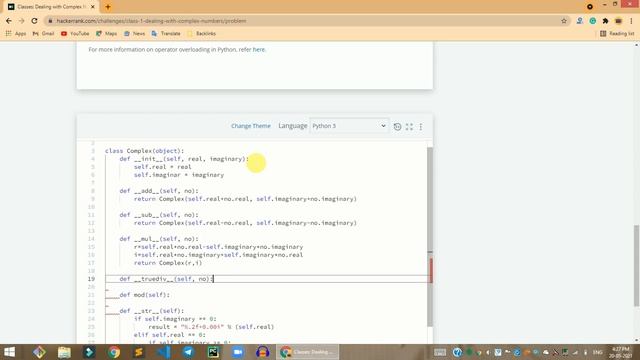Open the Apps bookmark shortcut
Screen dimensions: 640x360
[x=16, y=33]
